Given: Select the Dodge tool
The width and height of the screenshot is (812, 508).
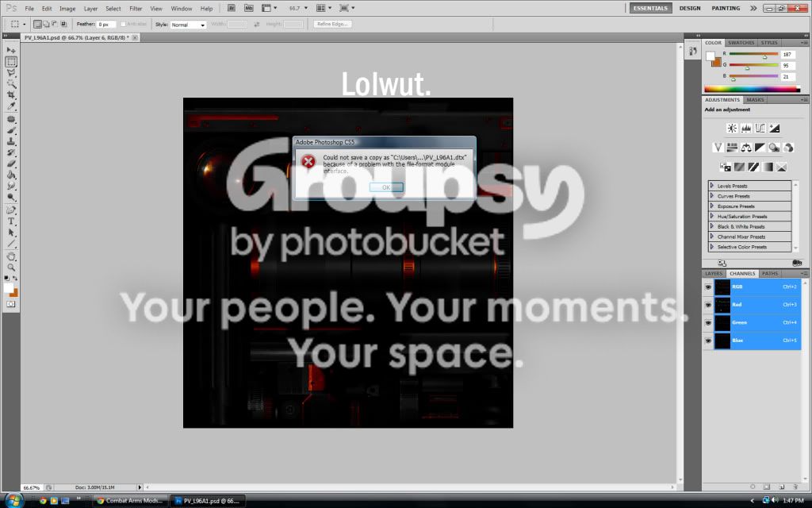Looking at the screenshot, I should click(11, 198).
